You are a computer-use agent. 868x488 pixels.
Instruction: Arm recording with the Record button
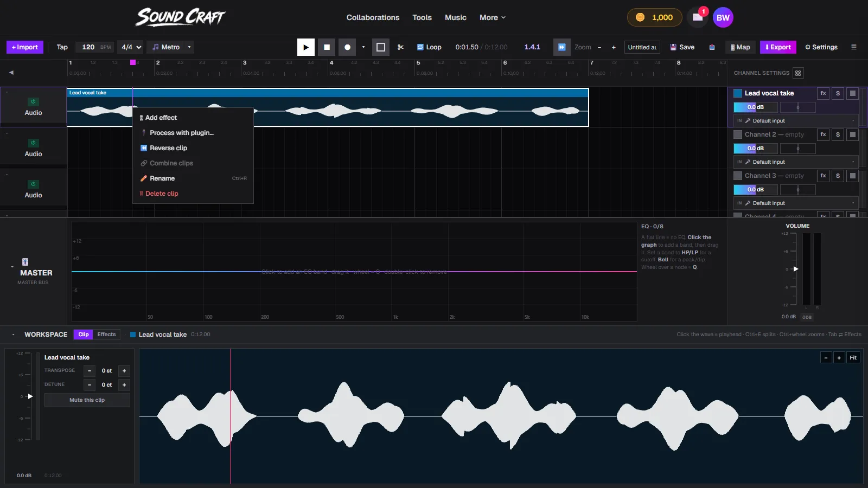(347, 47)
